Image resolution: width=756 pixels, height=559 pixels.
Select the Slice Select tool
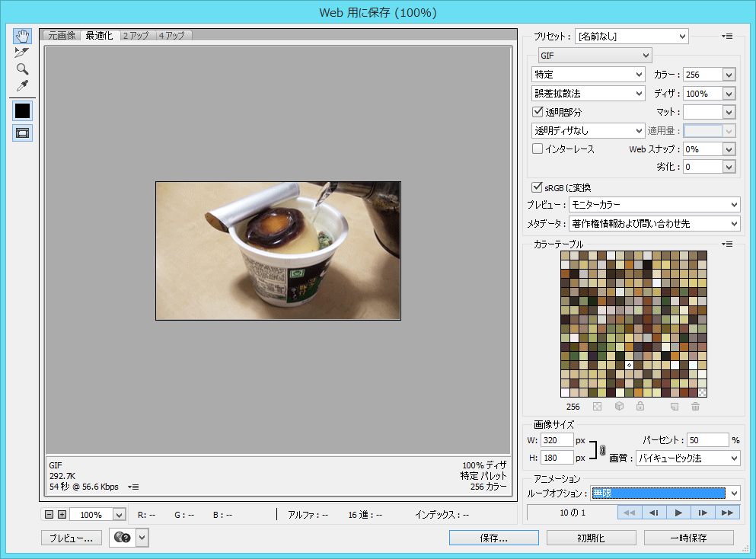22,52
